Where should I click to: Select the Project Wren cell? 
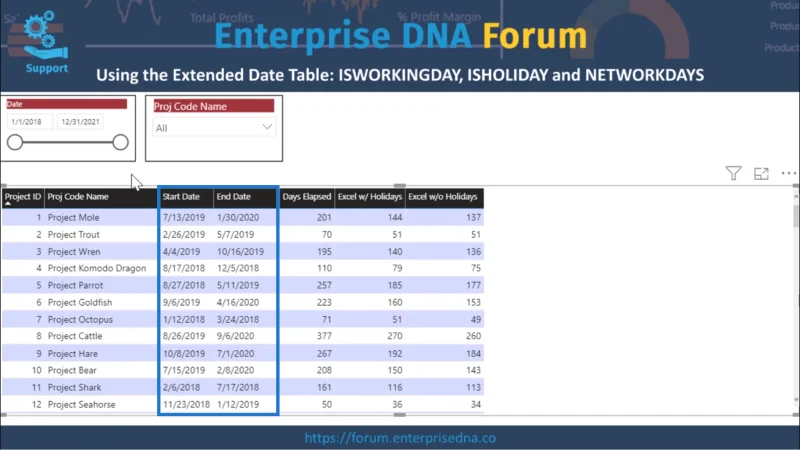[74, 252]
